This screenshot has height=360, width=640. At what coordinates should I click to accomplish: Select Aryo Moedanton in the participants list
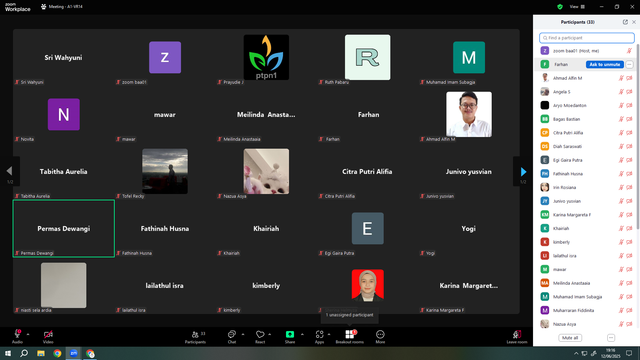[586, 105]
